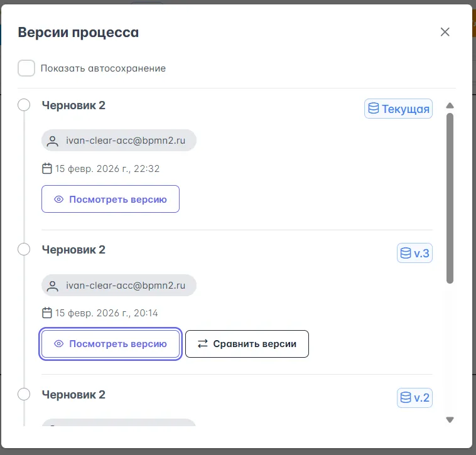
Task: Enable the Показать автосохранение checkbox
Action: pos(26,68)
